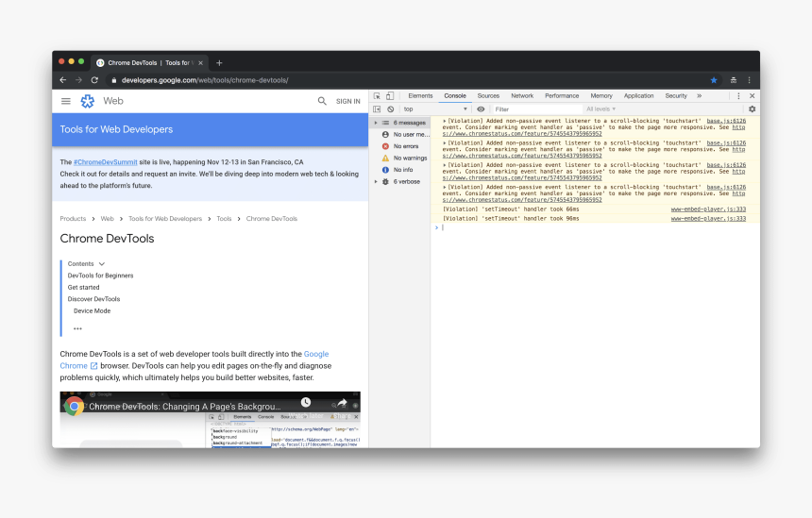Click Tools breadcrumb link

tap(224, 219)
